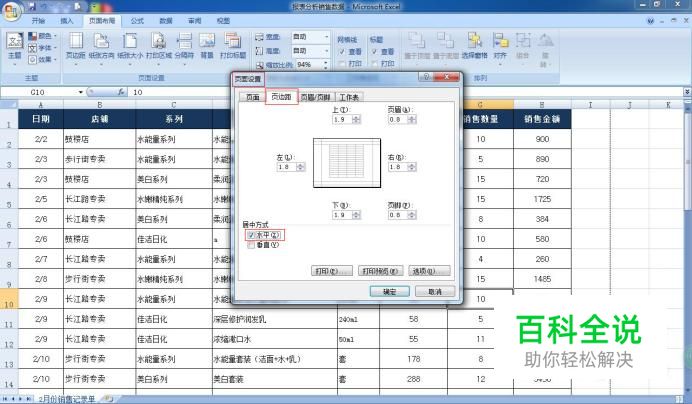The height and width of the screenshot is (404, 692).
Task: Click the 组合 group icon
Action: click(523, 47)
